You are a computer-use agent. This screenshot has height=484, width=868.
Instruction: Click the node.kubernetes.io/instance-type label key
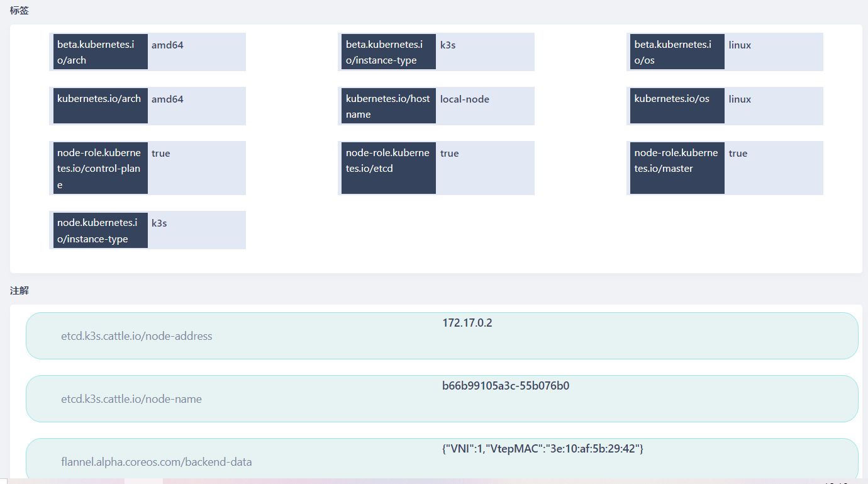click(100, 230)
